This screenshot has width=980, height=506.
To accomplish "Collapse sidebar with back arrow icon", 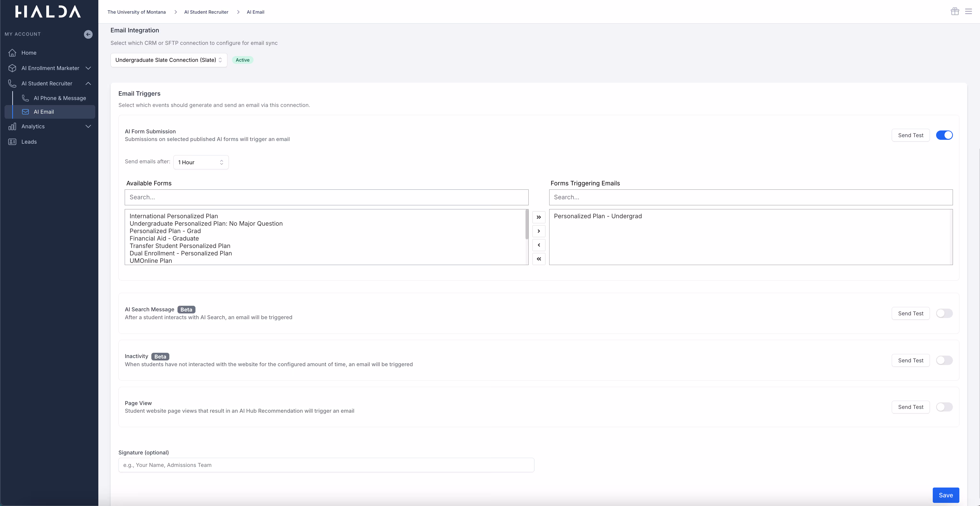I will click(88, 34).
